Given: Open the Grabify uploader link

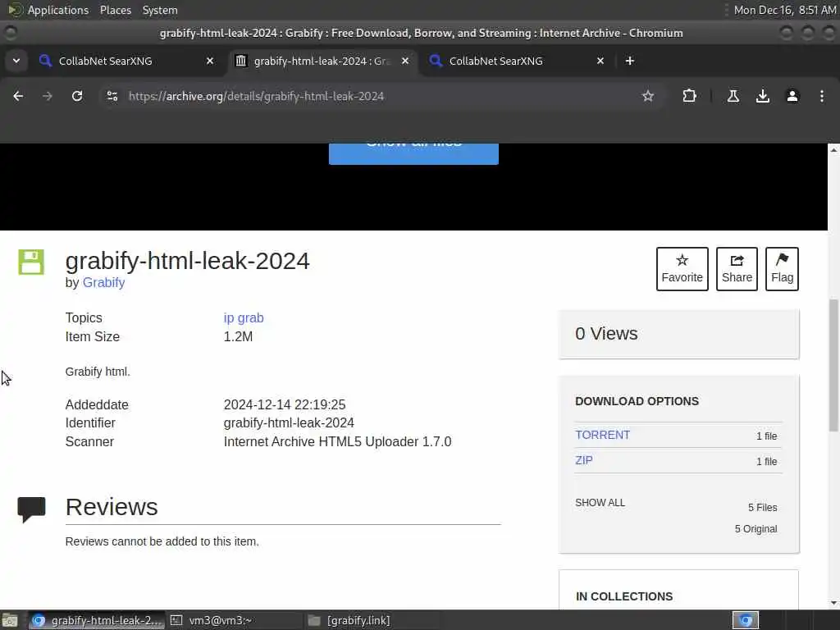Looking at the screenshot, I should click(103, 282).
